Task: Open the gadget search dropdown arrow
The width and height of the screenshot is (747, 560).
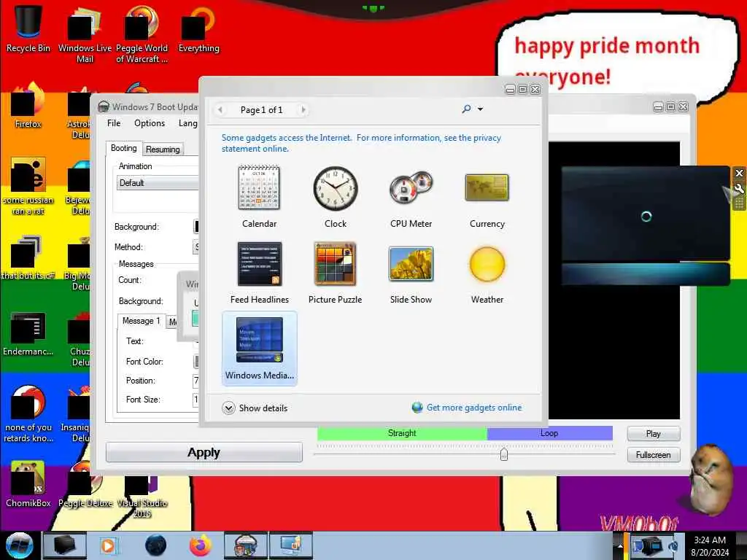Action: click(x=480, y=109)
